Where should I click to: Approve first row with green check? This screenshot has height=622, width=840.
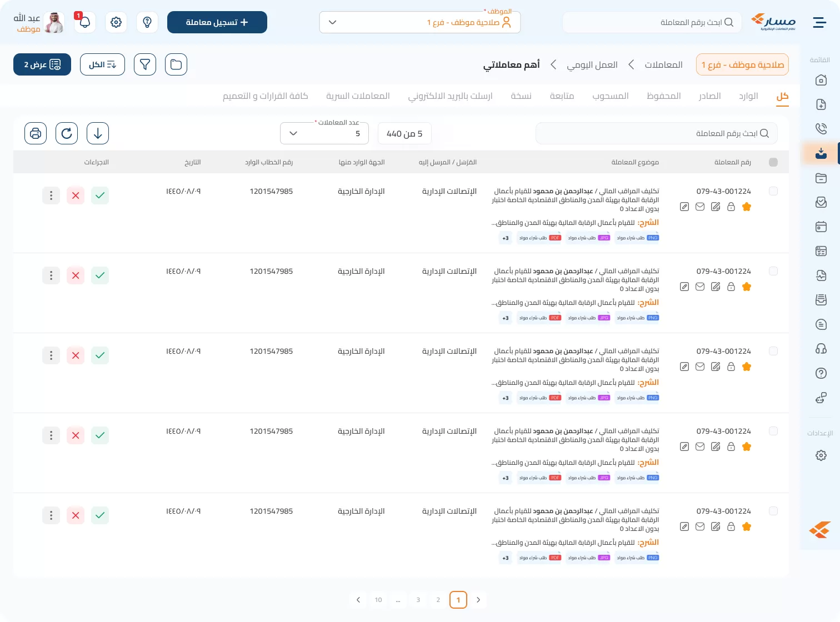pos(100,195)
